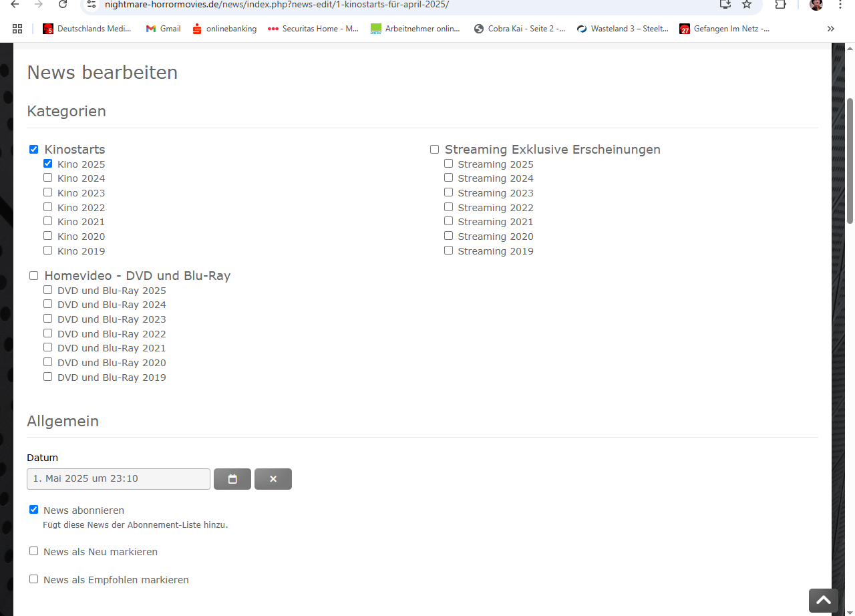
Task: Tick the DVD und Blu-Ray 2024 checkbox
Action: (x=48, y=304)
